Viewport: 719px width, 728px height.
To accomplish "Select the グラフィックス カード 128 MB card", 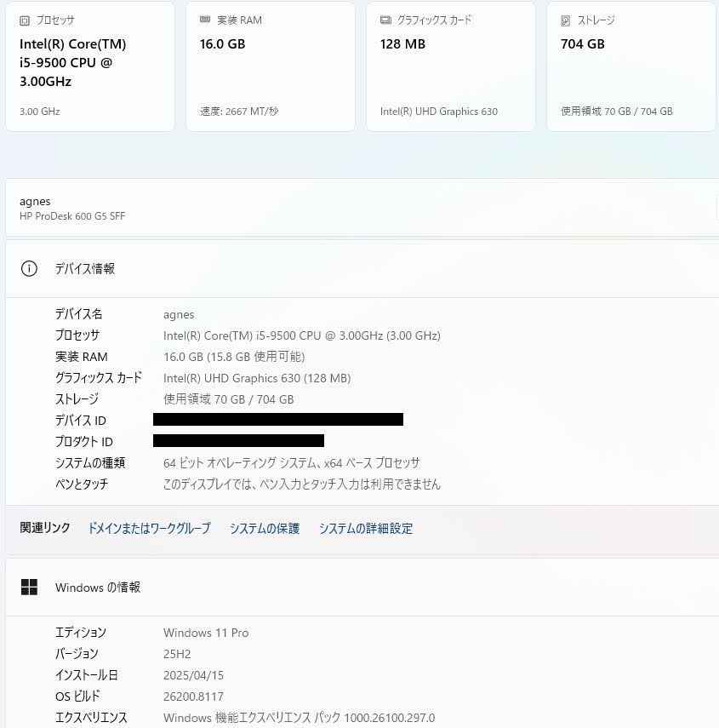I will click(451, 66).
